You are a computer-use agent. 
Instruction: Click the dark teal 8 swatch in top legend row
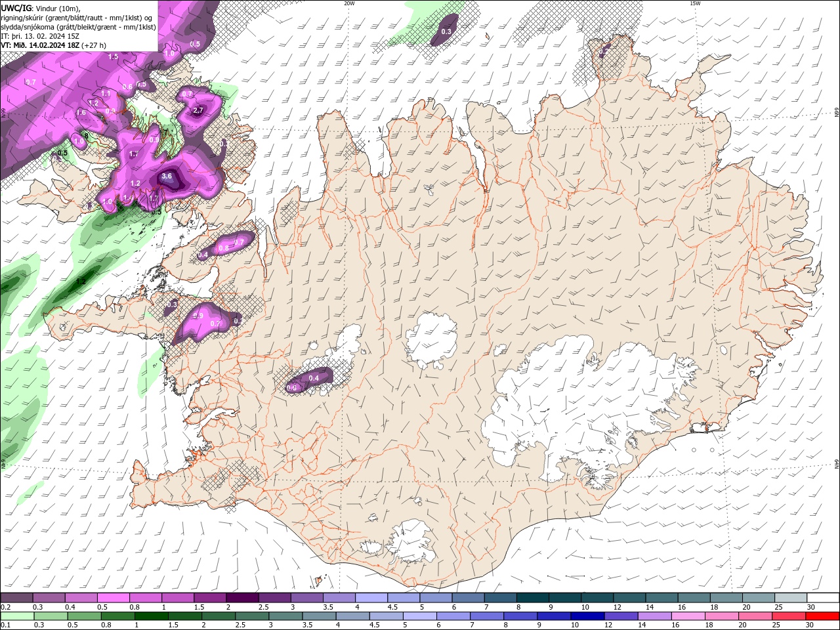click(533, 598)
